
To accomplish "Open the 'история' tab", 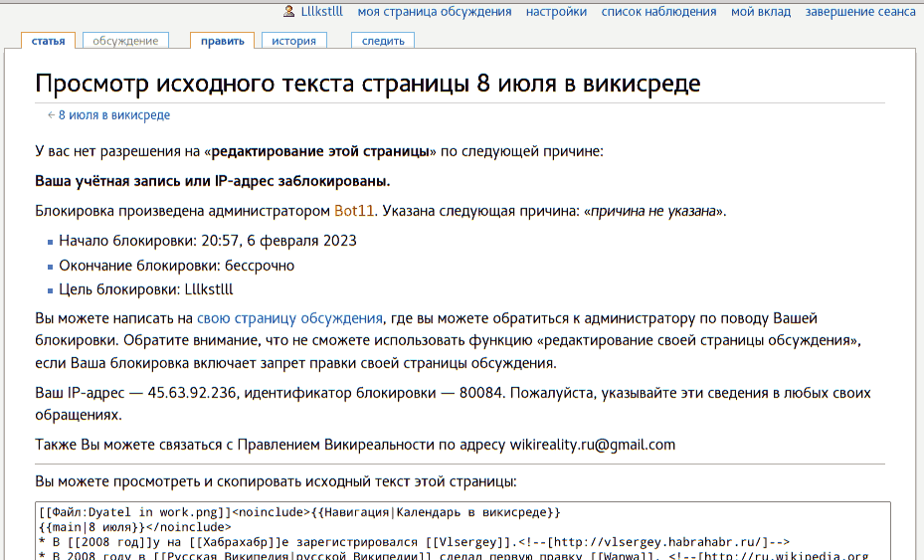I will 294,41.
